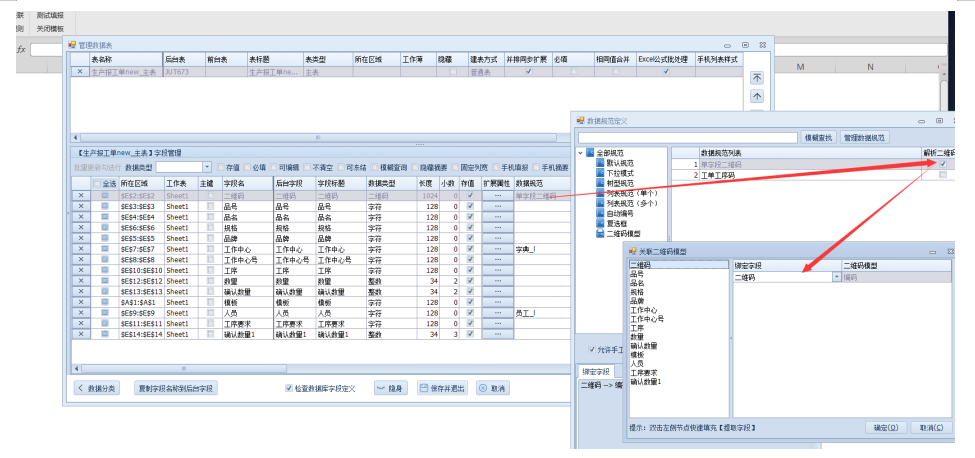975x458 pixels.
Task: Toggle the 全选 checkbox in field header
Action: click(97, 184)
